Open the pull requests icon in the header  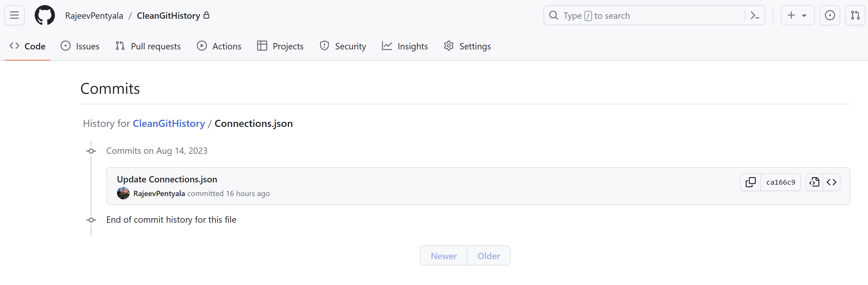pyautogui.click(x=855, y=15)
